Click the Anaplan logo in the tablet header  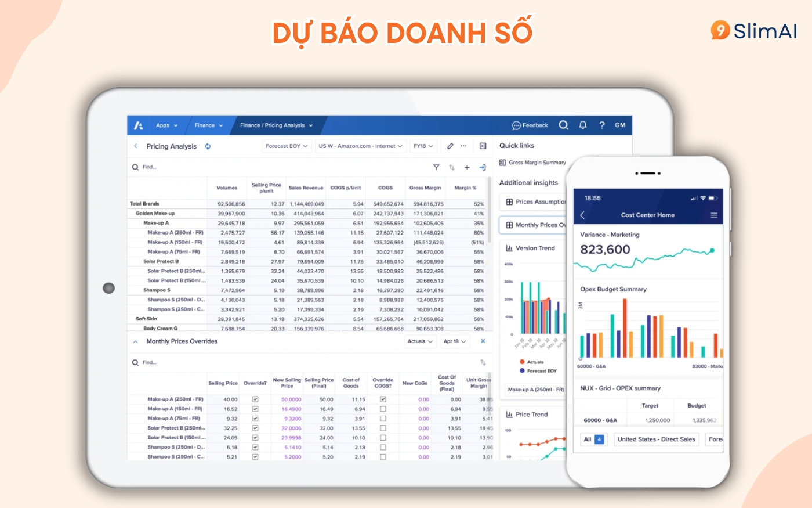(139, 125)
